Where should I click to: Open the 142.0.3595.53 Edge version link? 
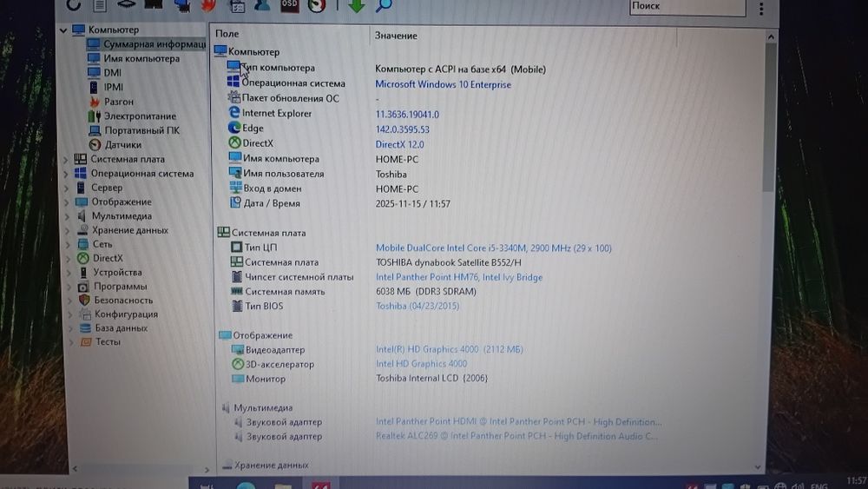[402, 129]
